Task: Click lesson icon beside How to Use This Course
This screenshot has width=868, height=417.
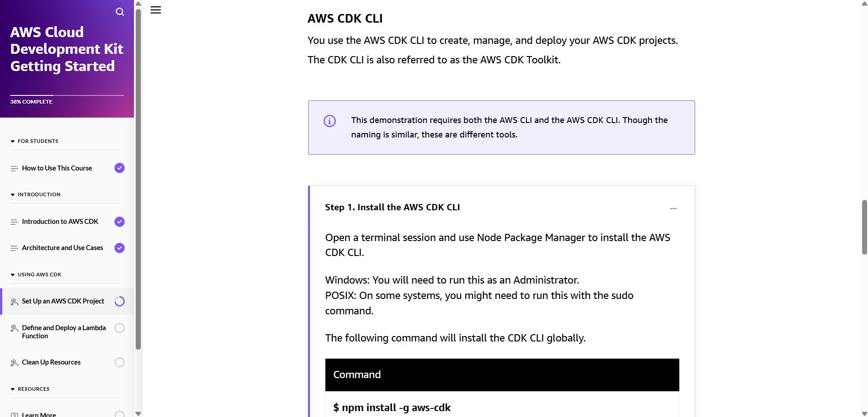Action: [14, 168]
